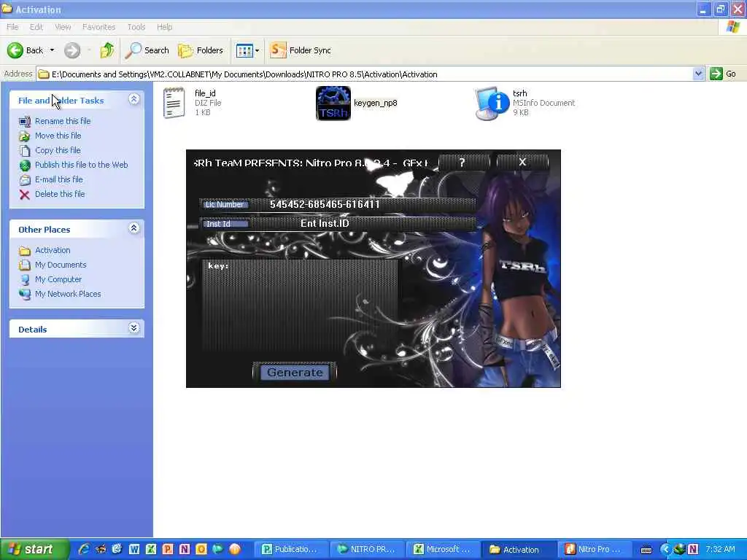This screenshot has height=560, width=747.
Task: Open My Network Places link
Action: click(68, 294)
